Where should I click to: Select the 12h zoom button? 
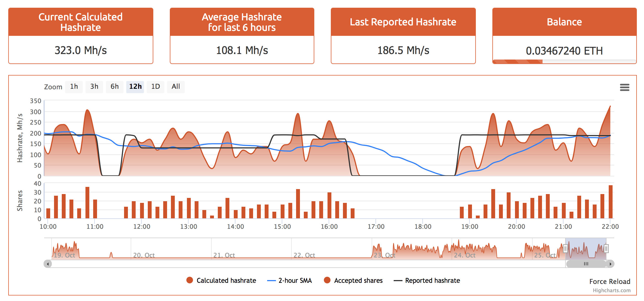(x=135, y=87)
